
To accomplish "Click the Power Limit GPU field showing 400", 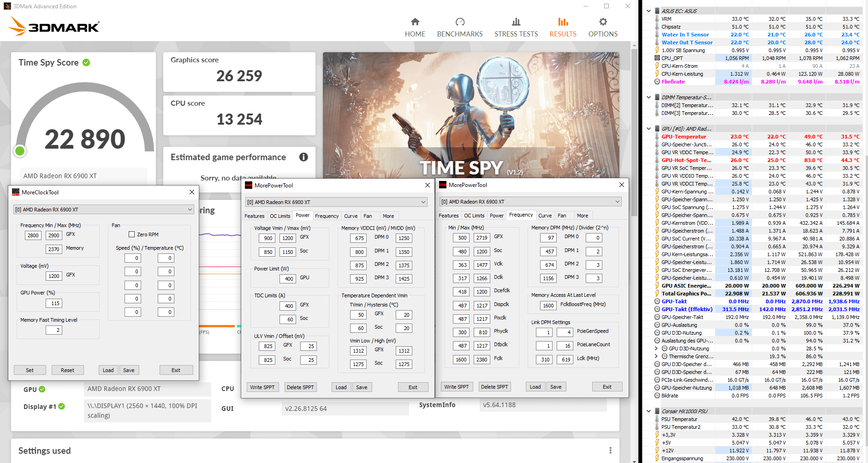I will coord(287,279).
